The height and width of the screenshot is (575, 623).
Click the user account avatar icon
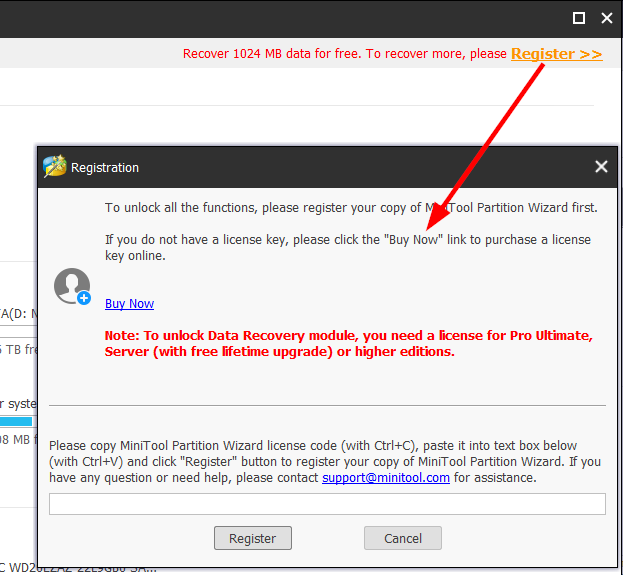pos(72,286)
